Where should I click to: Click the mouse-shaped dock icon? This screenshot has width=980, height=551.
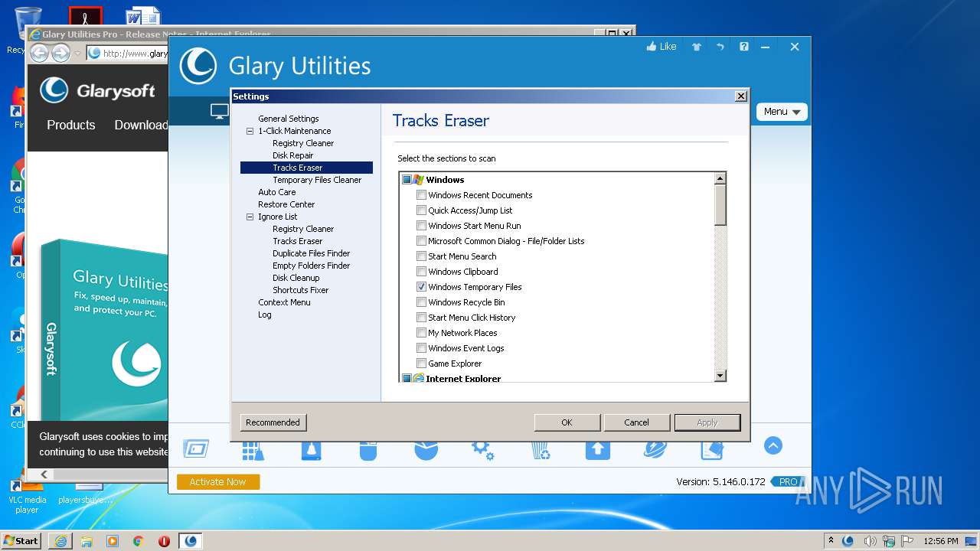point(368,449)
